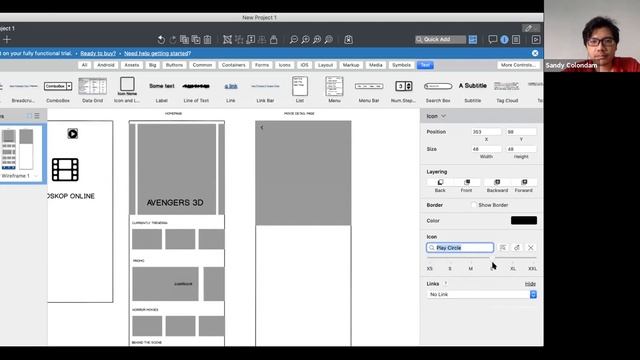This screenshot has width=640, height=360.
Task: Click the icon size slider handle
Action: tap(491, 258)
